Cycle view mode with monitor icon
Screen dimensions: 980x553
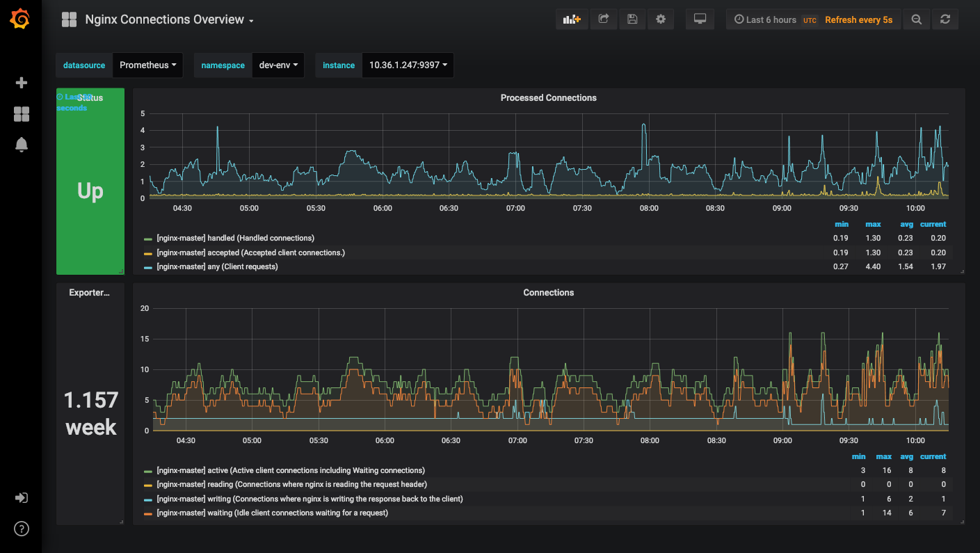pos(700,19)
